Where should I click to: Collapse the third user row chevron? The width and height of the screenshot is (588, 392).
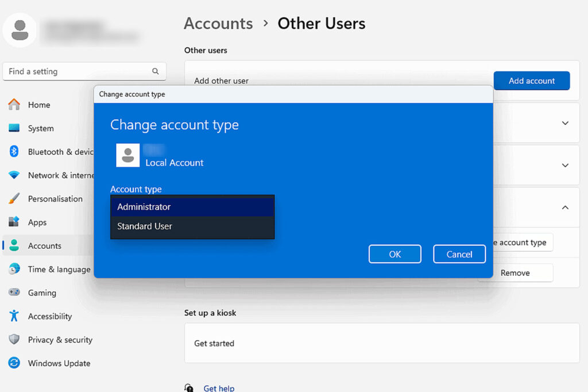click(565, 207)
